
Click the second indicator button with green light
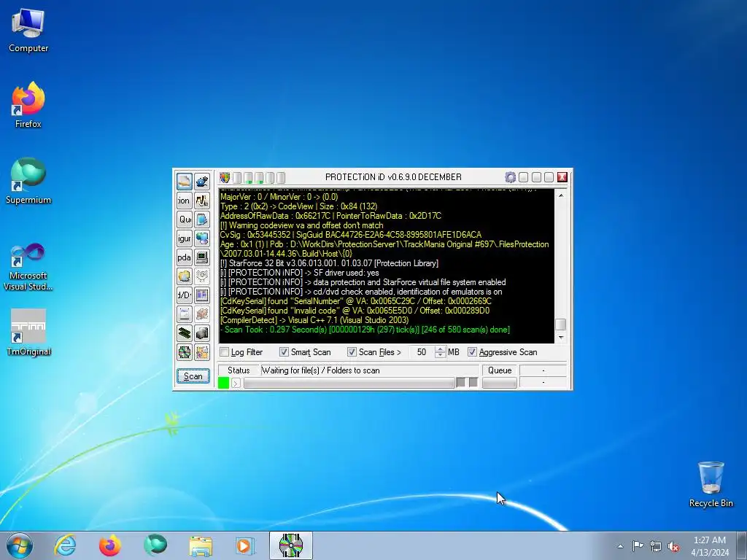click(248, 178)
